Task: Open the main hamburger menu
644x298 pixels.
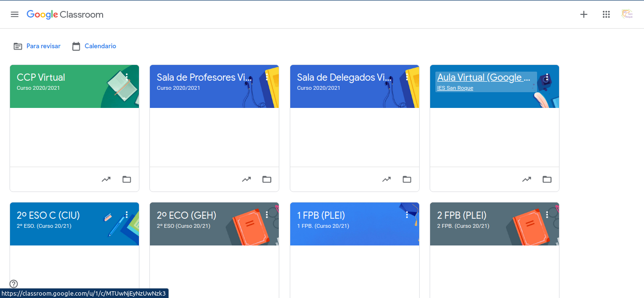Action: pos(15,14)
